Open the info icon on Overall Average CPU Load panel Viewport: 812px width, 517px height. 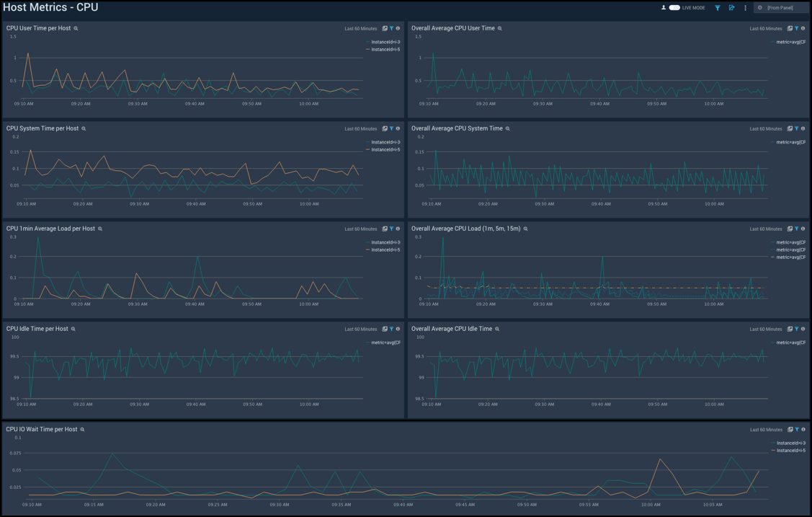coord(803,229)
